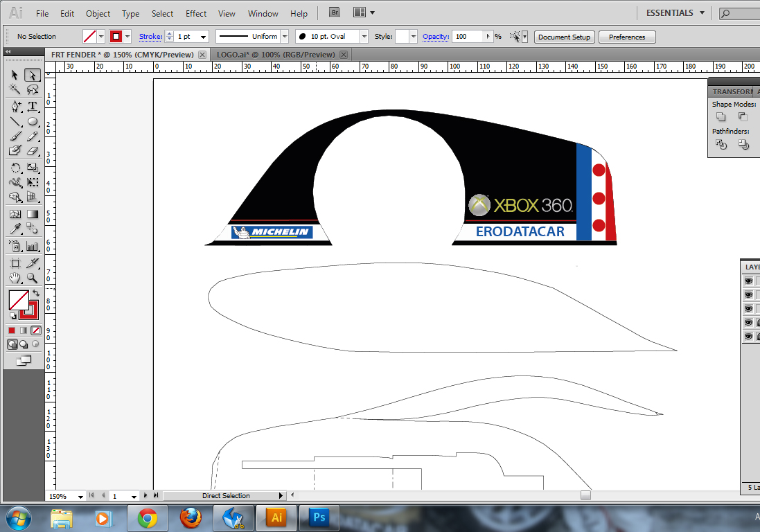Open the Effect menu
760x532 pixels.
(x=196, y=13)
